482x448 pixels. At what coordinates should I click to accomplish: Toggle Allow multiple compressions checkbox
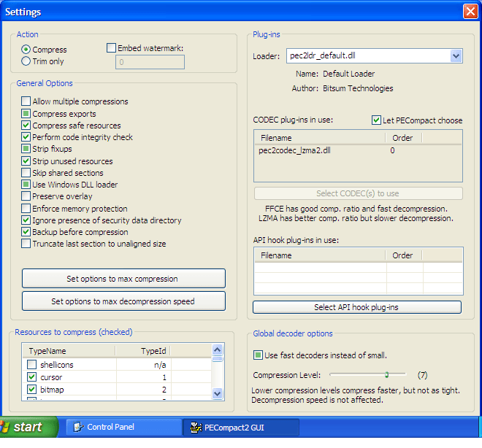pos(26,101)
